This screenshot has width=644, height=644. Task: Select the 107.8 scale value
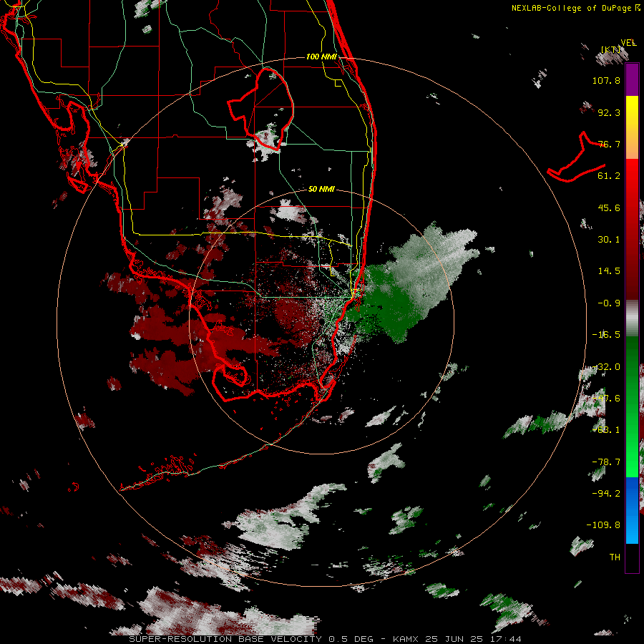click(606, 80)
